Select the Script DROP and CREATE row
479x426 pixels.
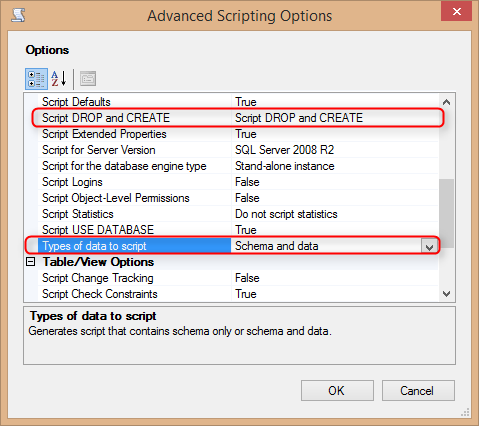point(238,118)
